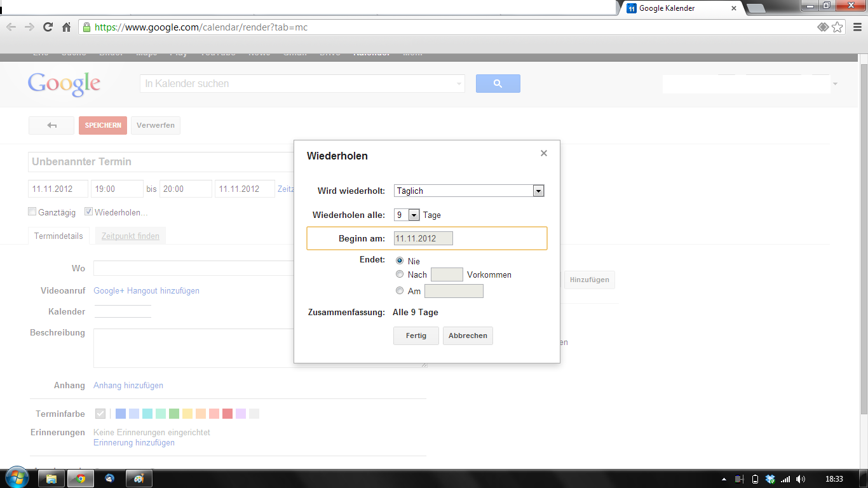868x488 pixels.
Task: Click the blue search magnifier button
Action: 498,83
